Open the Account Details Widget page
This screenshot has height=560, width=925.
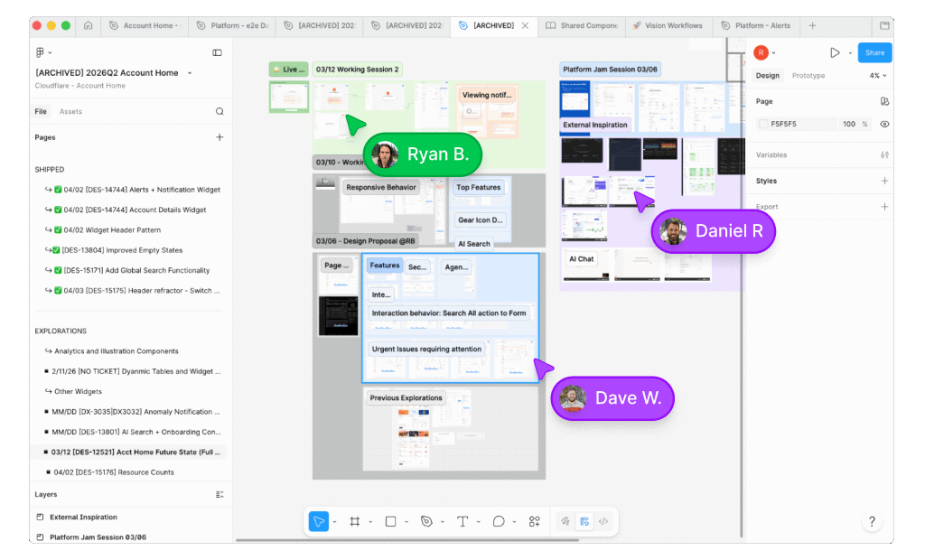pyautogui.click(x=133, y=210)
